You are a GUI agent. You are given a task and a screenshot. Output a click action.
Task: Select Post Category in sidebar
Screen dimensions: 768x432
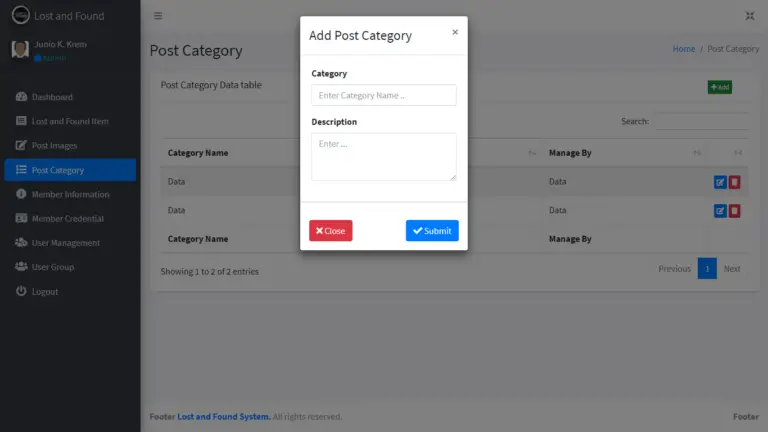(70, 170)
